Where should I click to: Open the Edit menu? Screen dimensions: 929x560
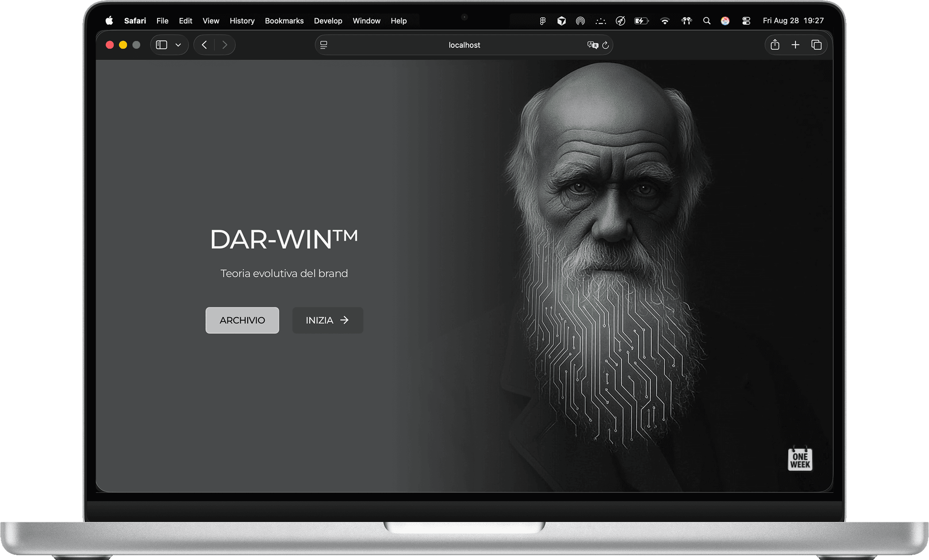(x=185, y=21)
